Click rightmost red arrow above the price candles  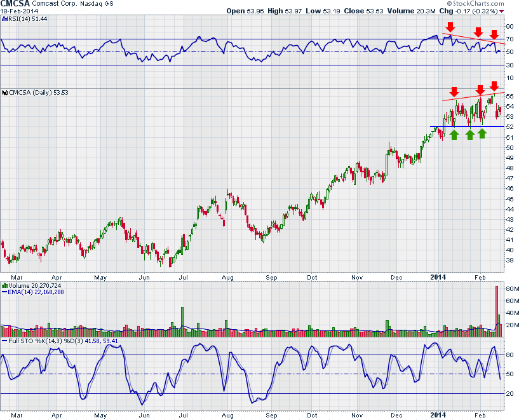click(x=494, y=86)
